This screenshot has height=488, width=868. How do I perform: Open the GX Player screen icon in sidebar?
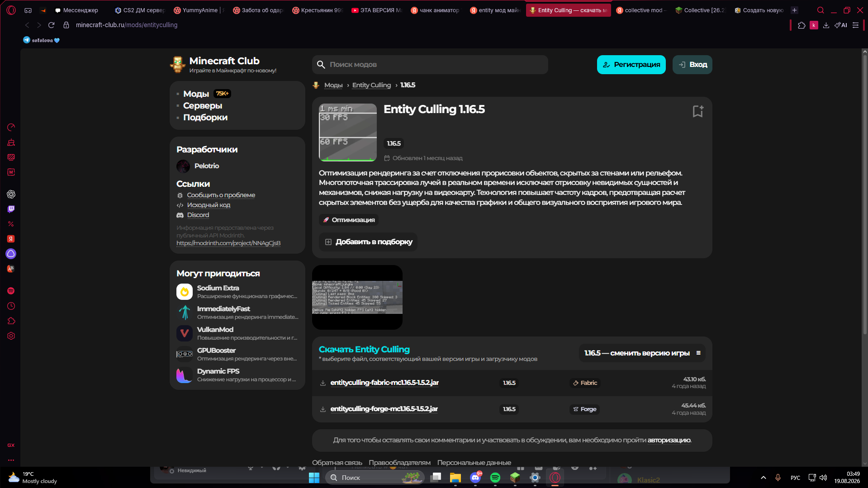(x=11, y=157)
